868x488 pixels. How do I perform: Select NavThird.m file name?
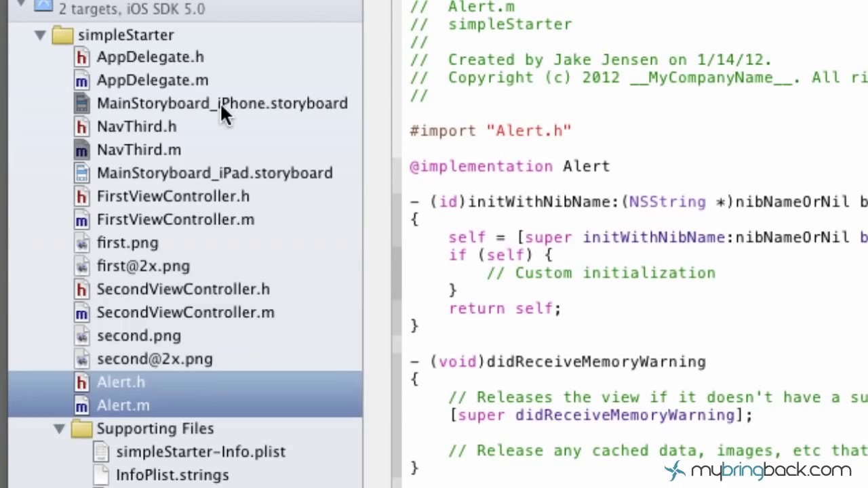[138, 150]
